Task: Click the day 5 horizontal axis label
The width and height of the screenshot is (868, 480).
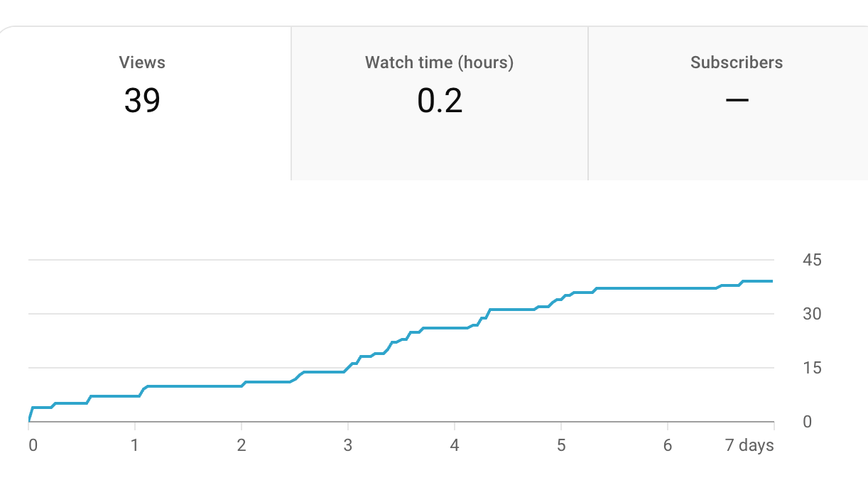Action: coord(561,446)
